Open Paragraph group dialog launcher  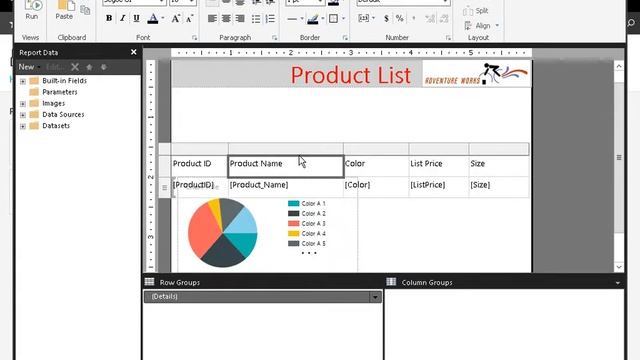click(x=274, y=38)
